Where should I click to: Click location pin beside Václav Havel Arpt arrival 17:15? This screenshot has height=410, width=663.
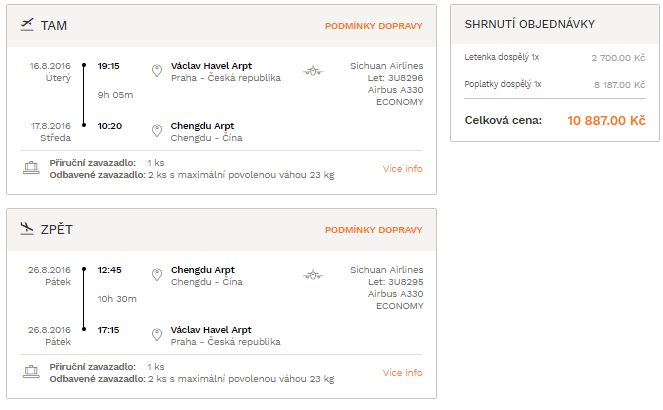pos(157,335)
